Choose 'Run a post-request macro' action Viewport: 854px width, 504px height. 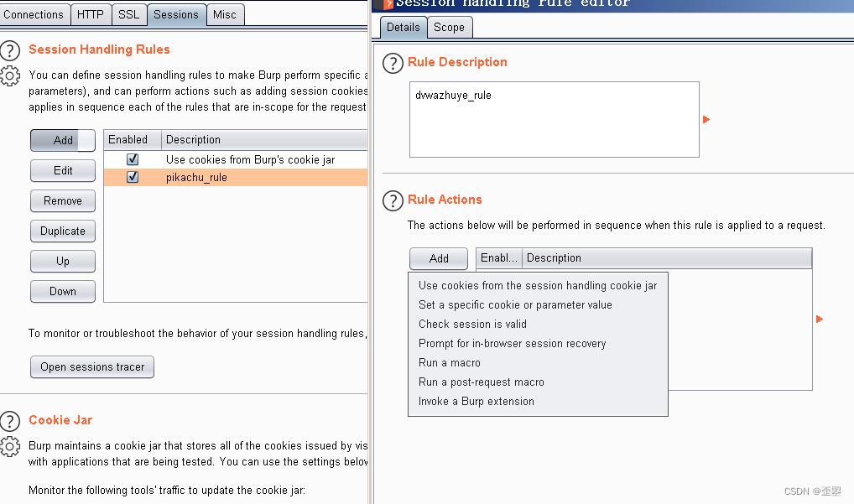pyautogui.click(x=538, y=382)
